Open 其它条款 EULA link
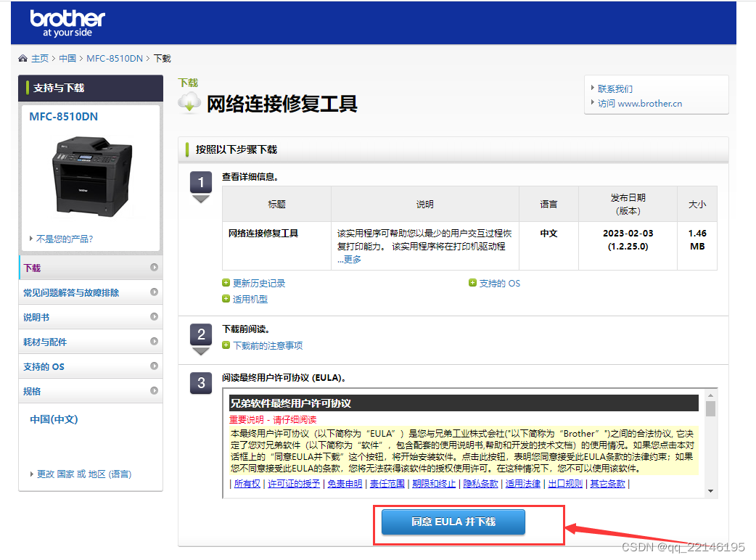 point(607,484)
